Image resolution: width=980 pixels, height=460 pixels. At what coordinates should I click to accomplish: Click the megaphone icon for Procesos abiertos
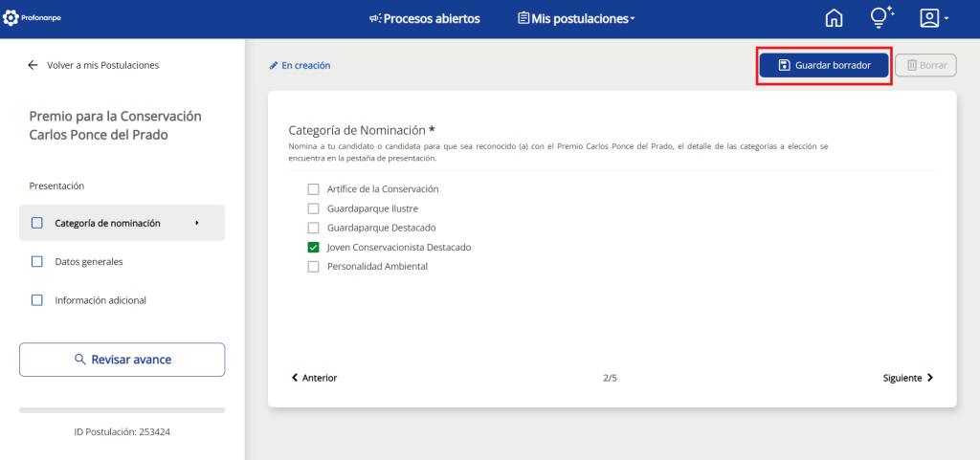tap(375, 19)
